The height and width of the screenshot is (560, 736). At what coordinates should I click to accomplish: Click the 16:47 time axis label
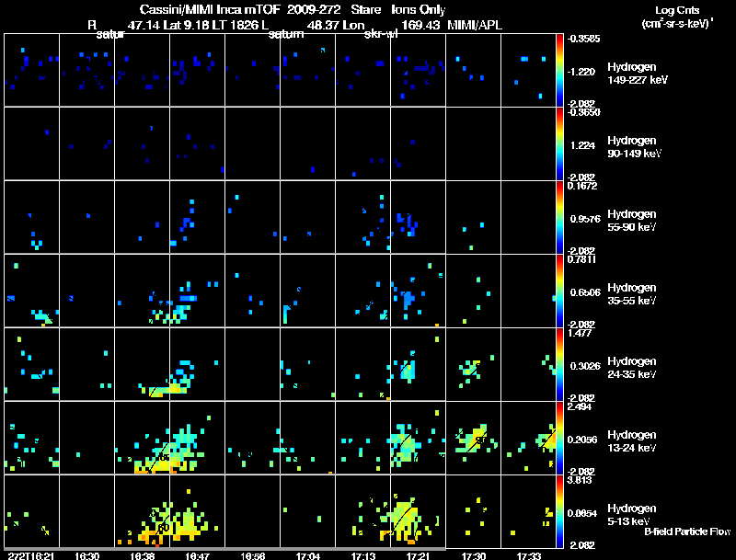click(x=197, y=555)
